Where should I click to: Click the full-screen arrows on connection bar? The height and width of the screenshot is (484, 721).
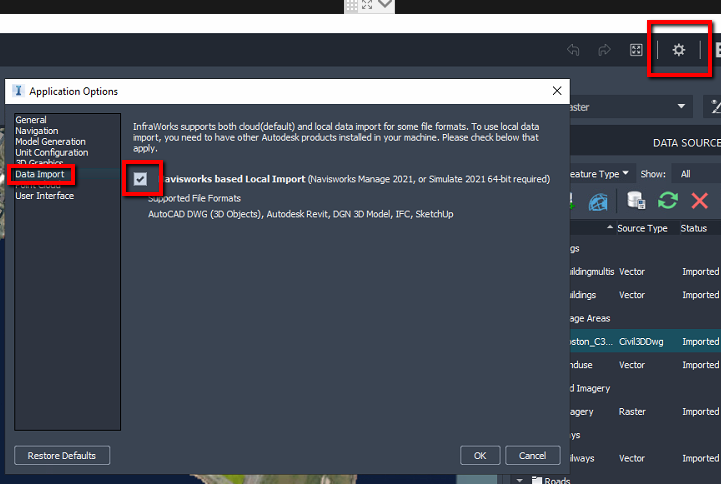367,5
